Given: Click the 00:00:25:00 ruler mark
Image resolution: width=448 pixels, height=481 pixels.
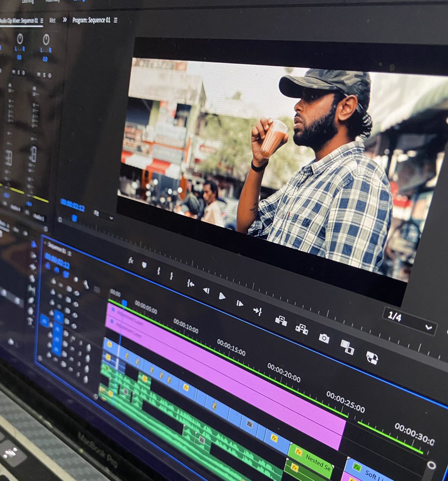Looking at the screenshot, I should pos(345,401).
